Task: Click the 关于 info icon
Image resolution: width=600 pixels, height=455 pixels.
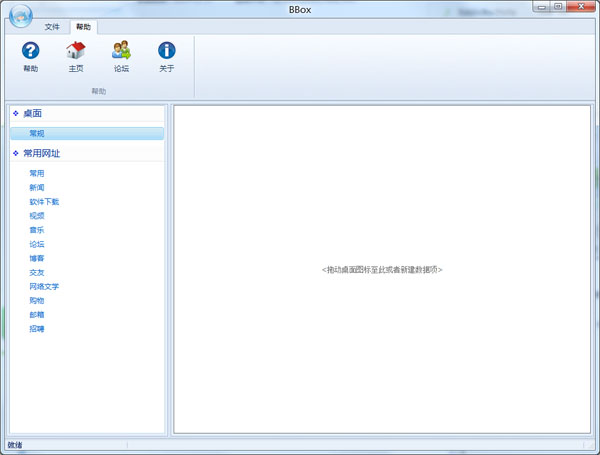Action: point(167,51)
